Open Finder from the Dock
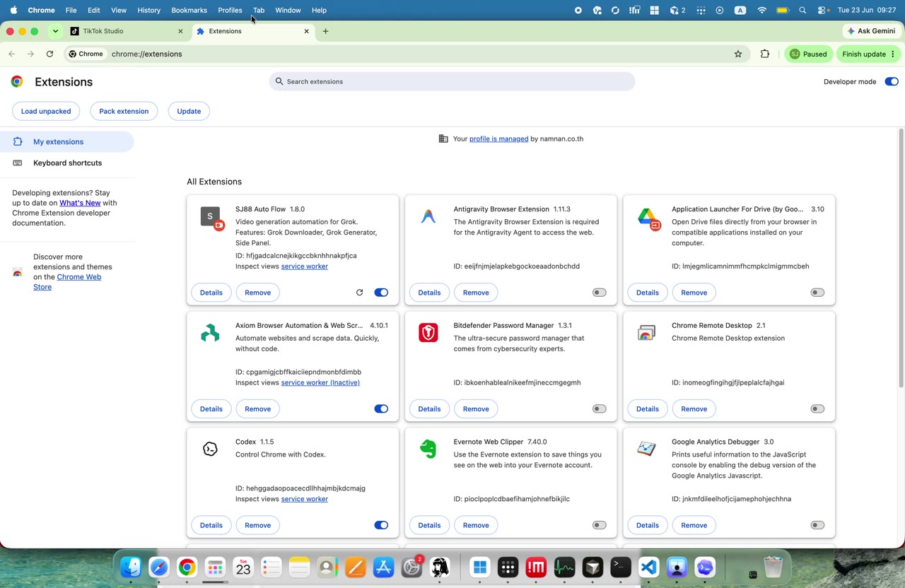The width and height of the screenshot is (905, 588). pyautogui.click(x=131, y=567)
